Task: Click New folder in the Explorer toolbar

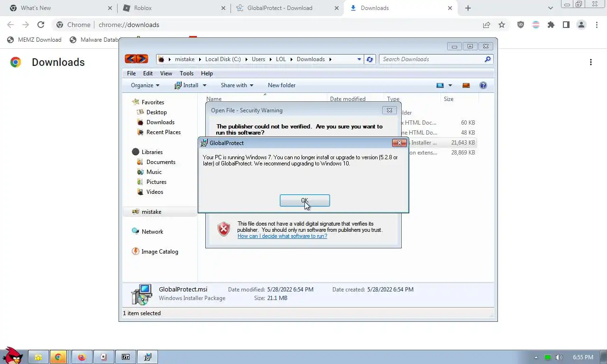Action: coord(282,85)
